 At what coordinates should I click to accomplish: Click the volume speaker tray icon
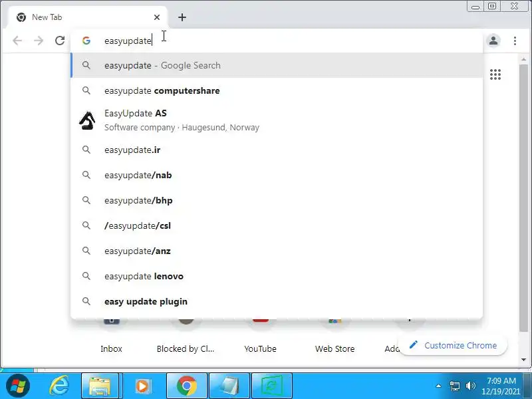[x=471, y=386]
